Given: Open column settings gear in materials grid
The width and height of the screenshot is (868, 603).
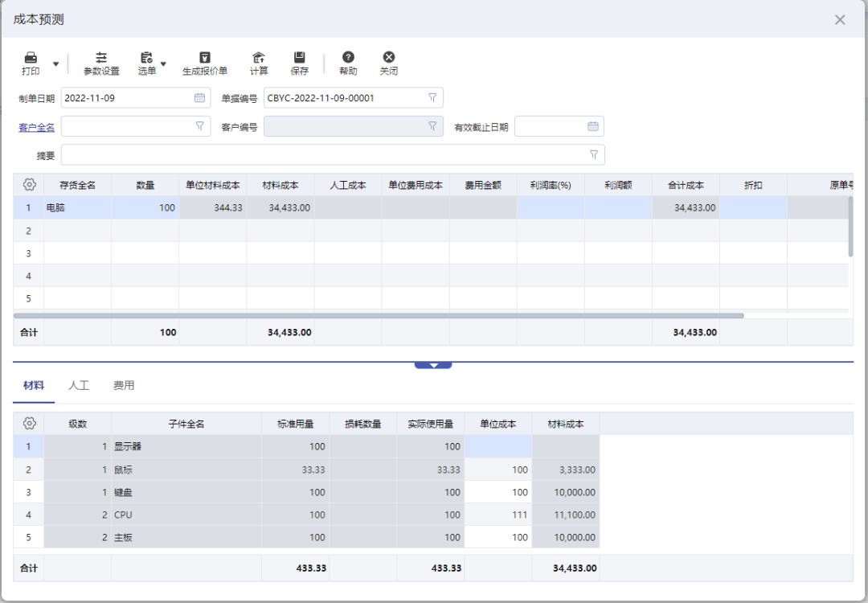Looking at the screenshot, I should (x=30, y=424).
